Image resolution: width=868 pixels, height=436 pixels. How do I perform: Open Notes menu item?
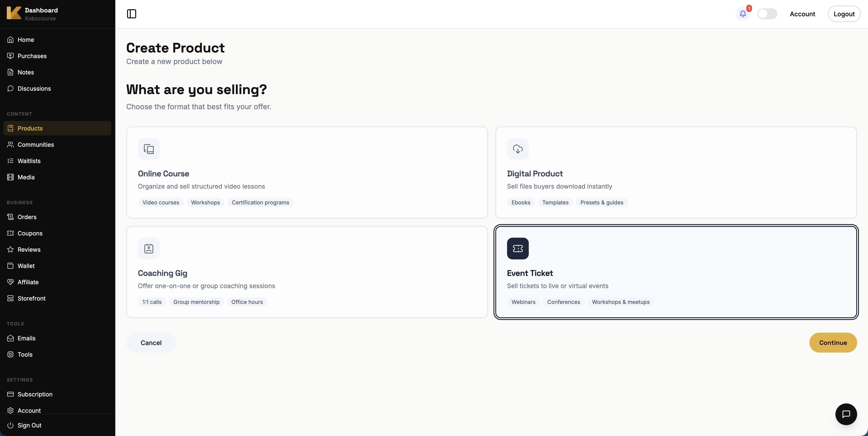(x=57, y=72)
